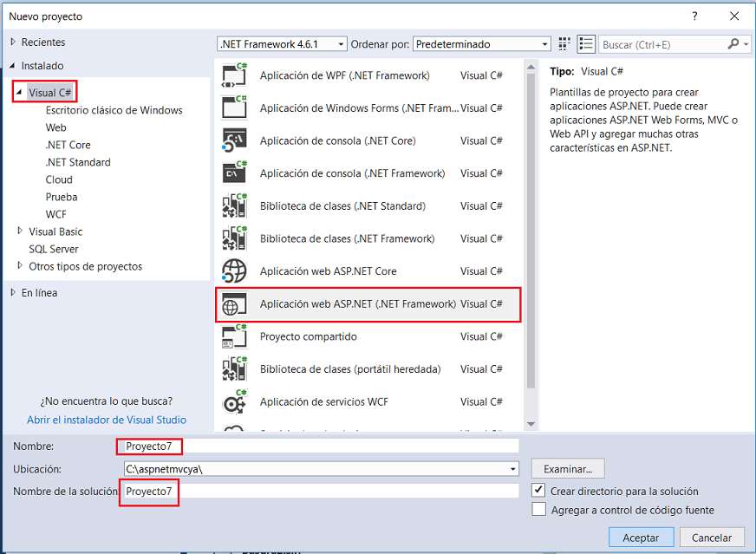
Task: Click the template list scroll up arrow
Action: tap(531, 67)
